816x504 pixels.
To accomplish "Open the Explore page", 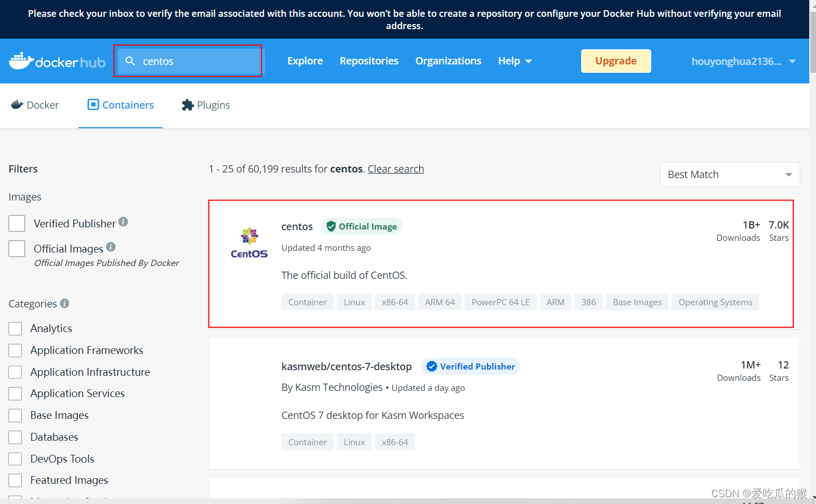I will click(305, 61).
